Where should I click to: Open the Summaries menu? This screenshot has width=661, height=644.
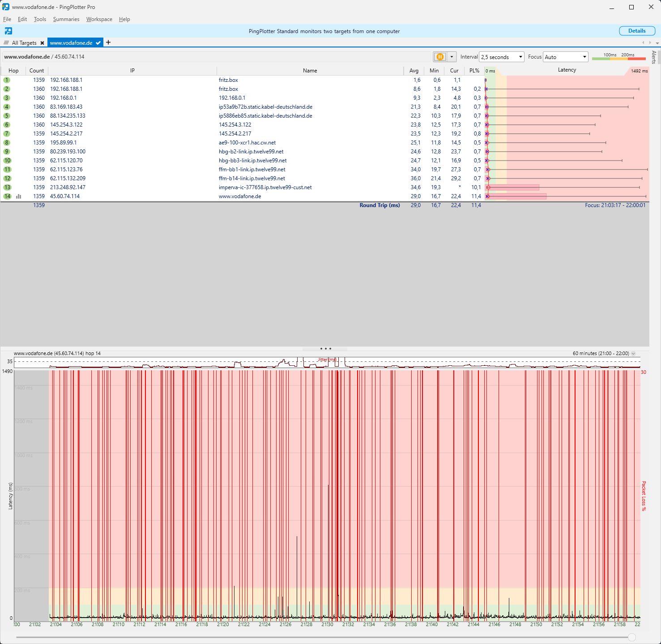[66, 19]
